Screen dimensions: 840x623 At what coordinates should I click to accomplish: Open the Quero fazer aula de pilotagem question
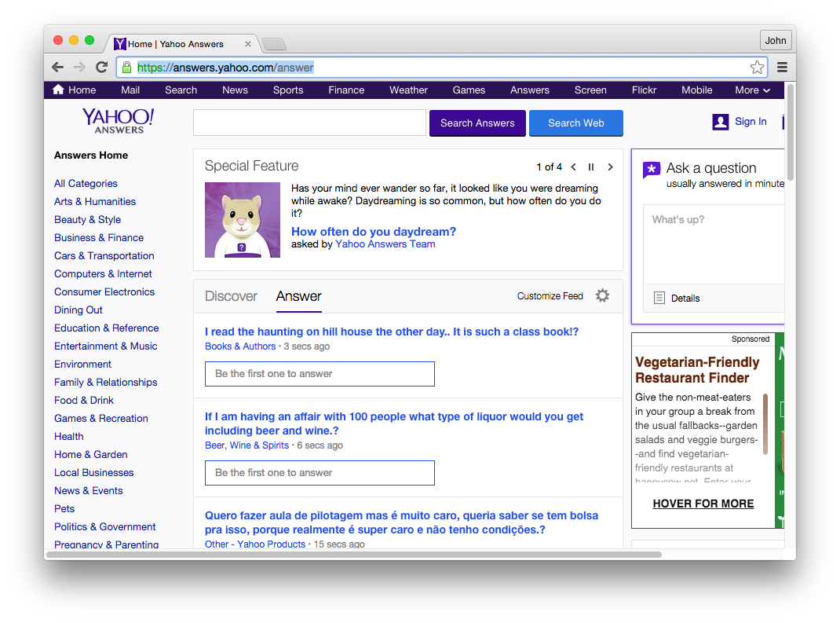tap(401, 522)
